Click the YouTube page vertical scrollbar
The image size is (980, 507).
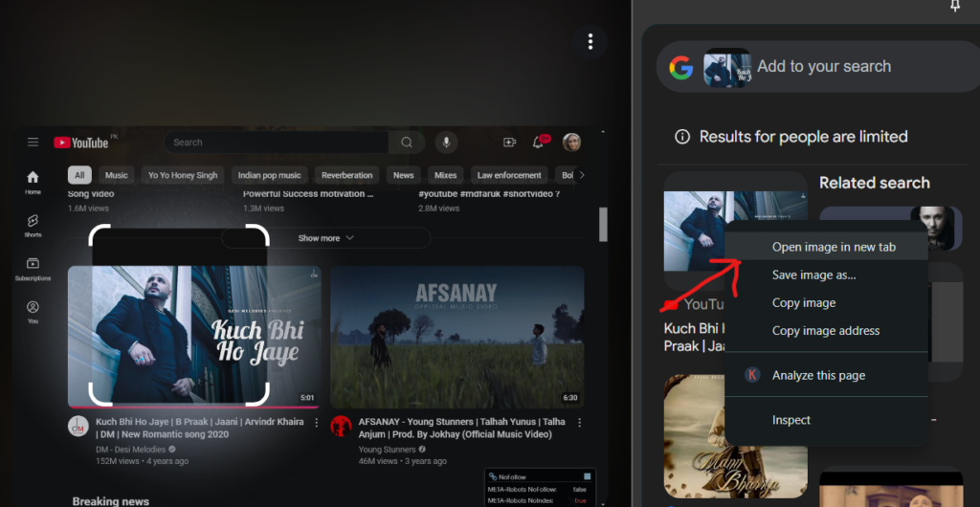coord(603,224)
